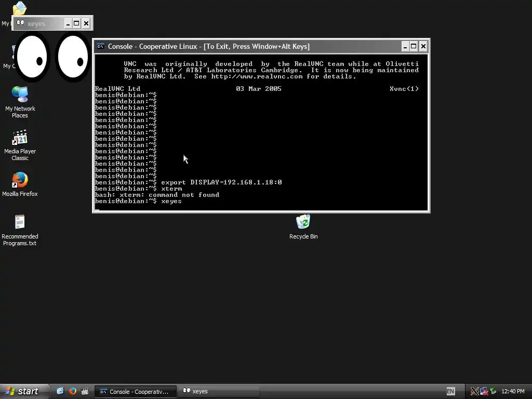Launch Media Player Classic from quick launch
The height and width of the screenshot is (399, 532).
(85, 391)
